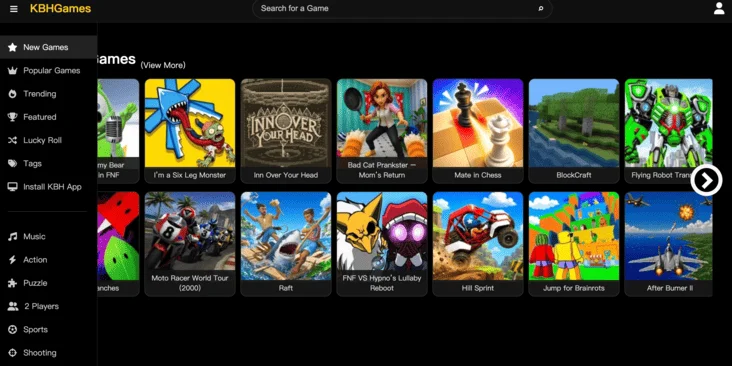Image resolution: width=732 pixels, height=366 pixels.
Task: Open the user account icon
Action: [x=719, y=8]
